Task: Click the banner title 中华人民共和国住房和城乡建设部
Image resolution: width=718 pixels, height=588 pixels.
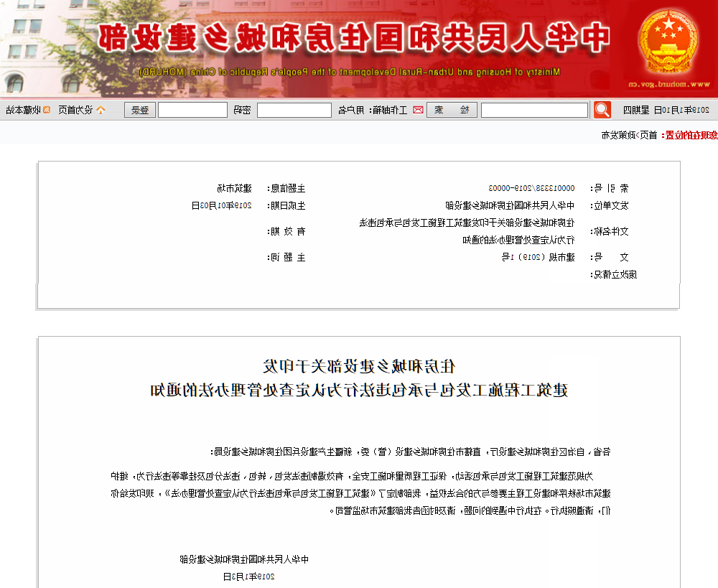Action: pos(353,37)
